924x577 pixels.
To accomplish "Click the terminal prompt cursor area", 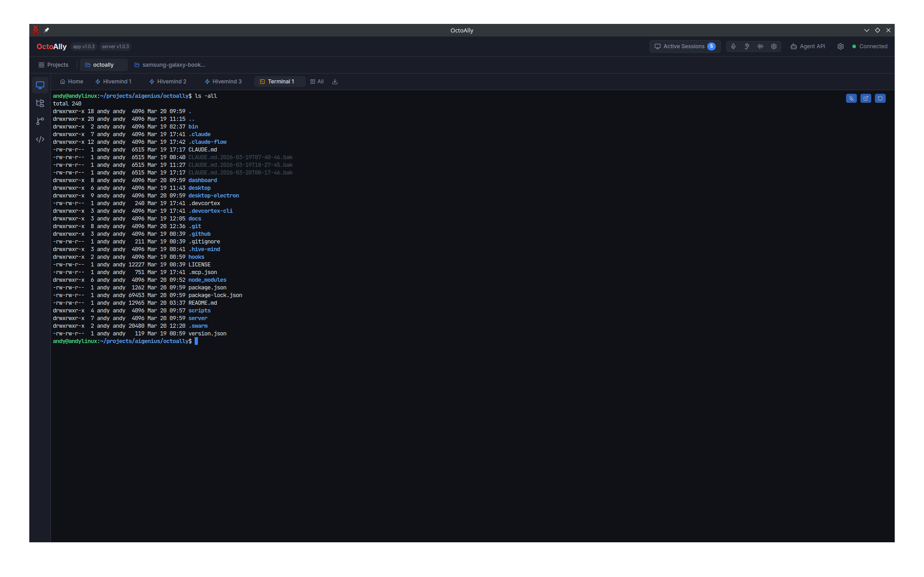I will click(196, 341).
